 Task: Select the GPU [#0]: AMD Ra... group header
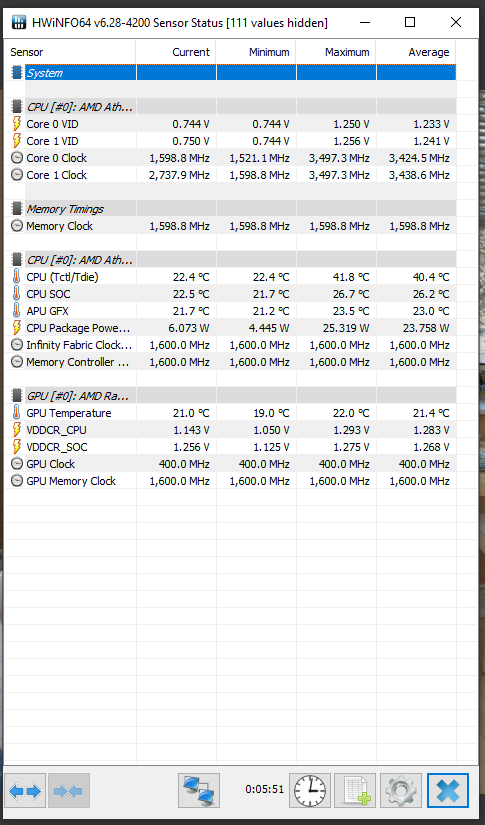pos(230,396)
